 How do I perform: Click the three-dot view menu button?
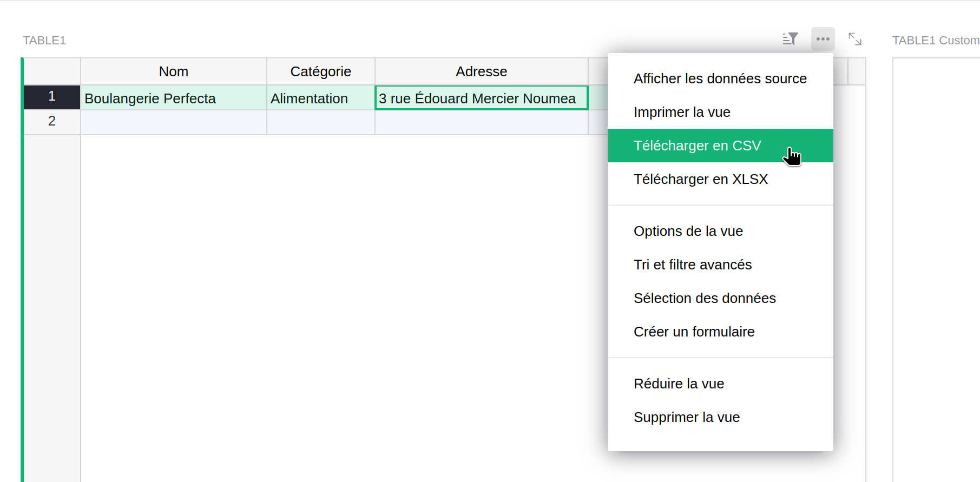823,39
